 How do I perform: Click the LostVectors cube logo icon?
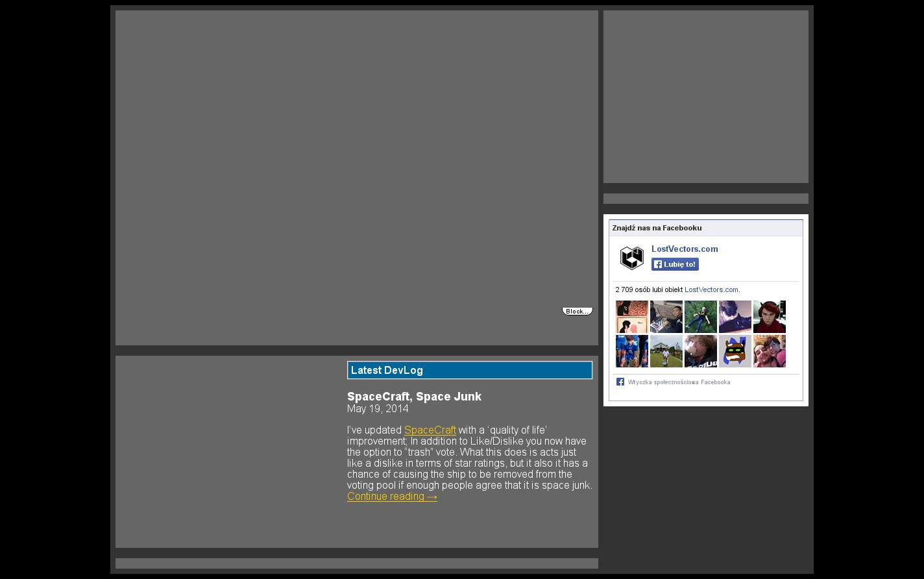[x=631, y=258]
